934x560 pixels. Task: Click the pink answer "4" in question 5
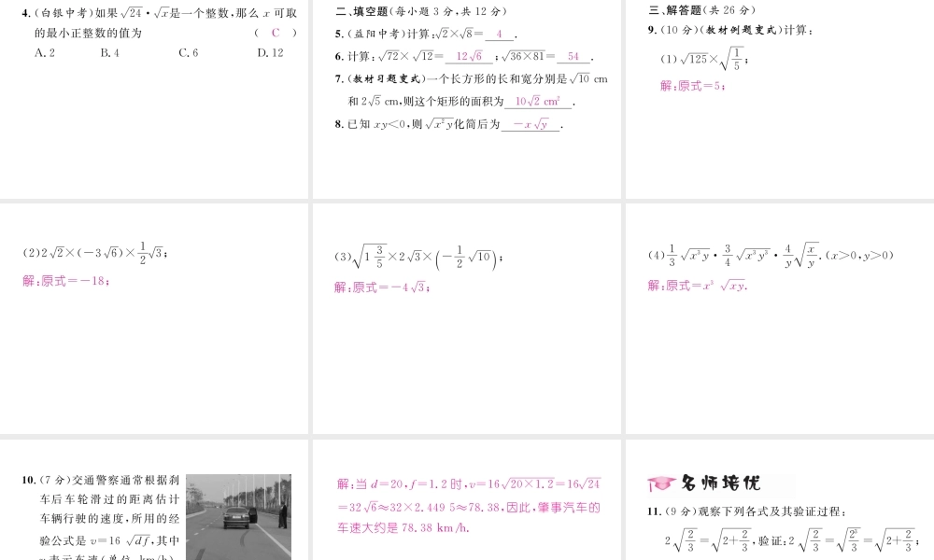point(499,35)
